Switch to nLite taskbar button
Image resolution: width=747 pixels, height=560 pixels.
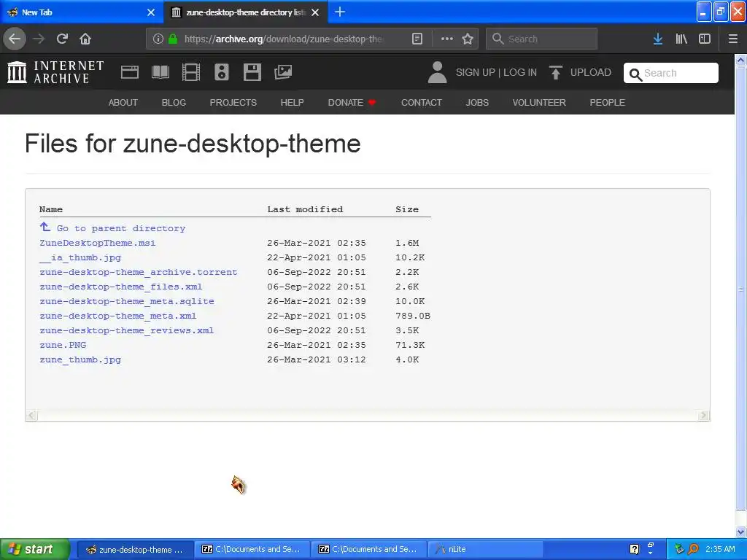485,550
